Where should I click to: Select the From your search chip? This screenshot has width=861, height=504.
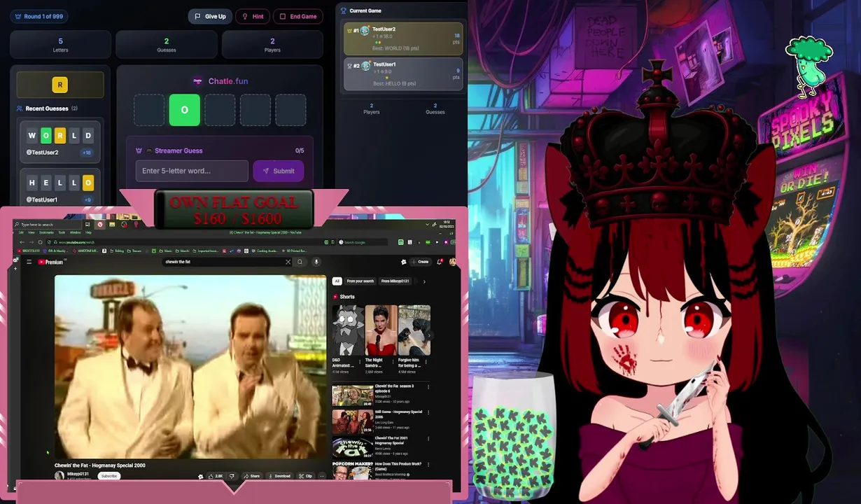point(360,281)
